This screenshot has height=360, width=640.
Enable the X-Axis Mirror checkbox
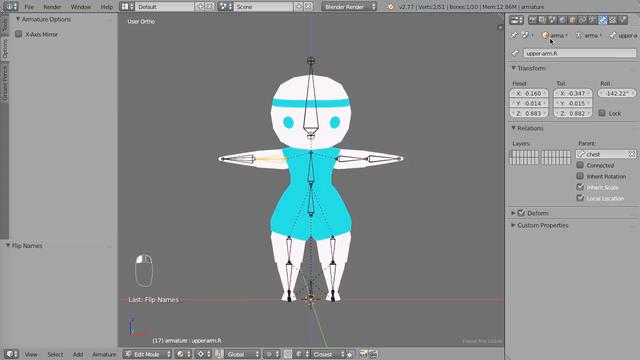[x=18, y=34]
